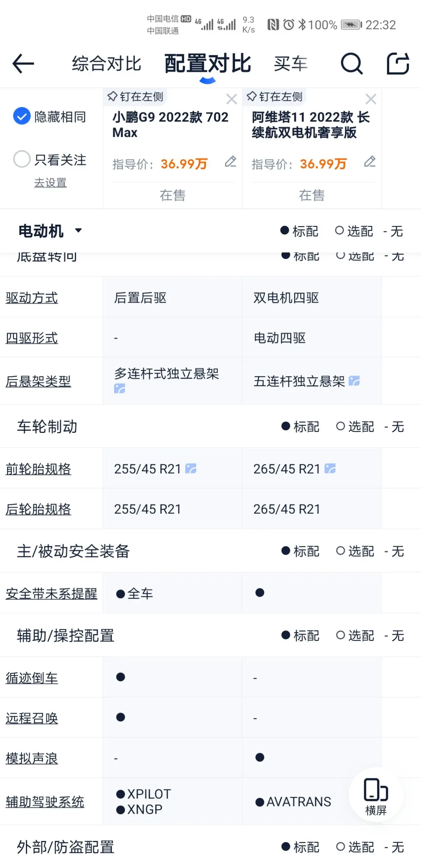421x868 pixels.
Task: Edit price for 小鹏G9 via pencil icon
Action: pyautogui.click(x=231, y=161)
